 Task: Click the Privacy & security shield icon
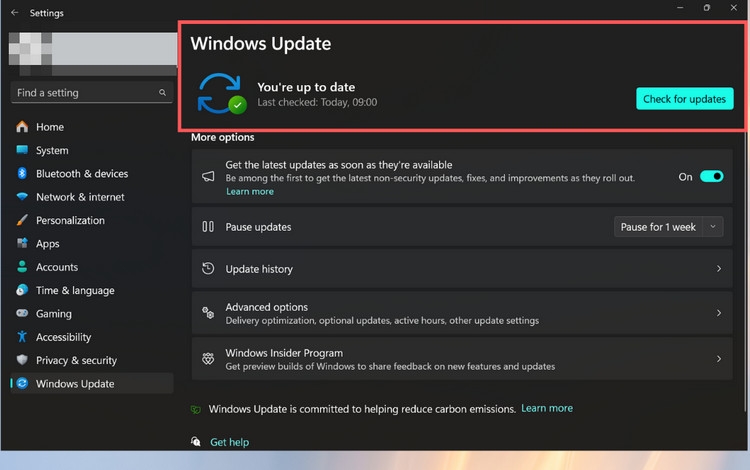pyautogui.click(x=22, y=360)
